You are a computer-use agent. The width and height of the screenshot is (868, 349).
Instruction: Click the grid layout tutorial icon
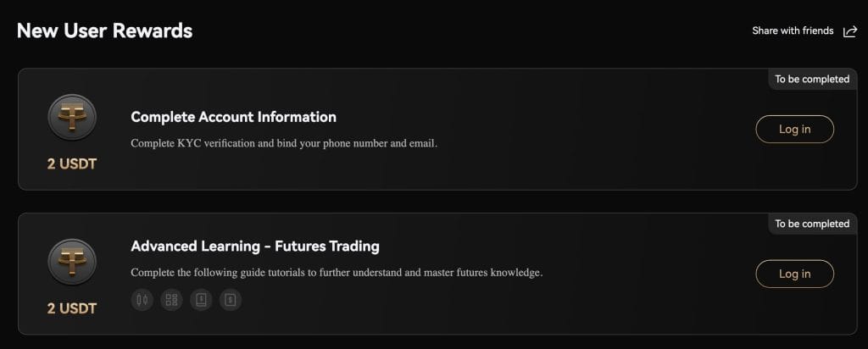[x=171, y=300]
